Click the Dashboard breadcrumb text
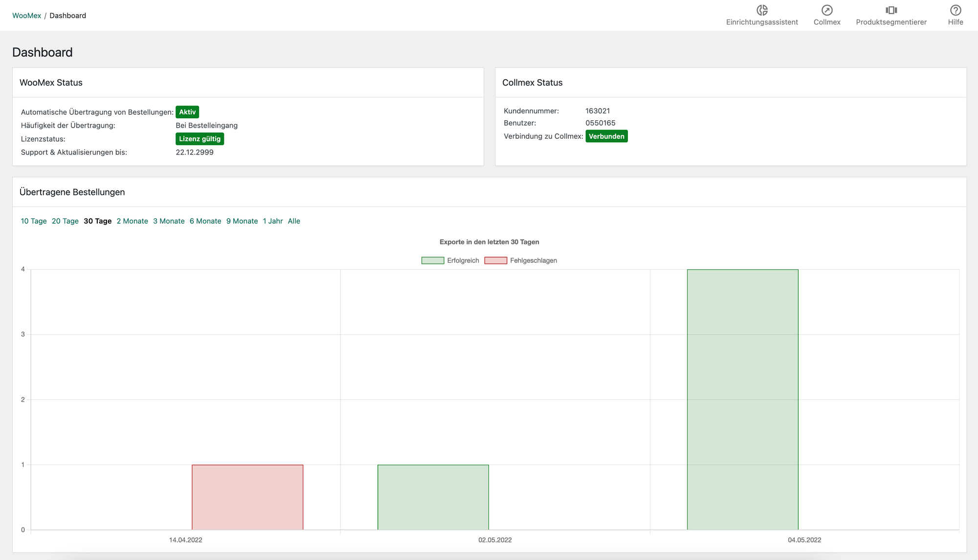 coord(68,16)
